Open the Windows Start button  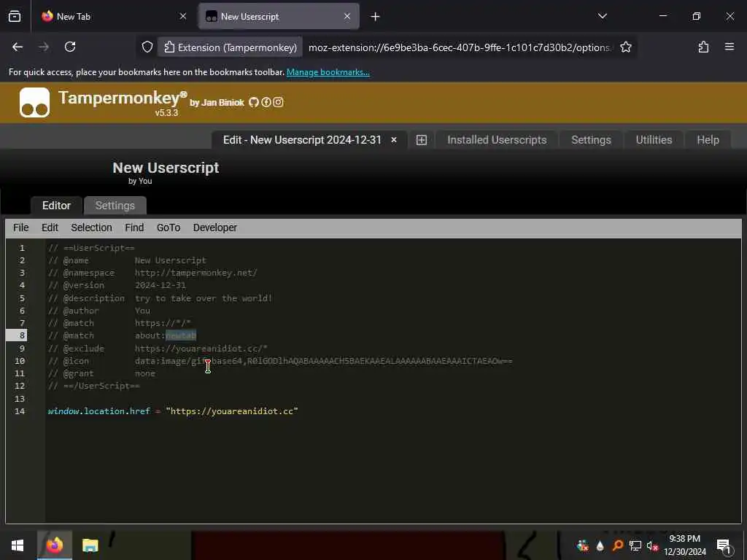[x=18, y=545]
